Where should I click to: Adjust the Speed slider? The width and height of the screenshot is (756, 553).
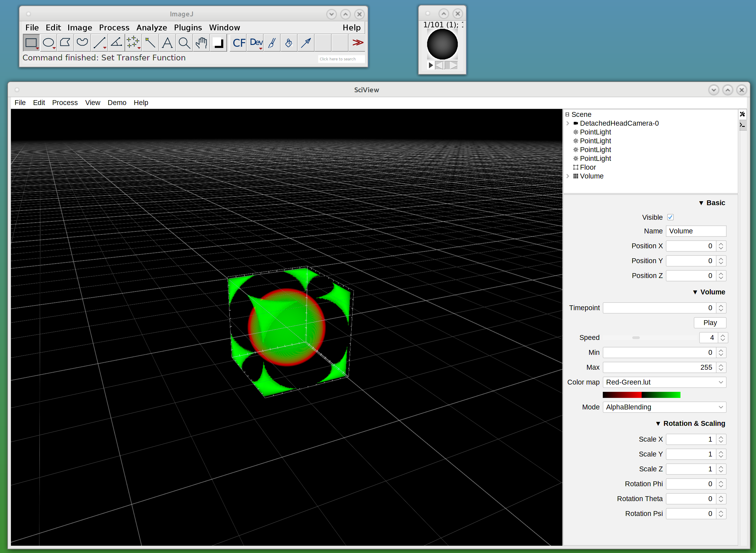pos(636,338)
